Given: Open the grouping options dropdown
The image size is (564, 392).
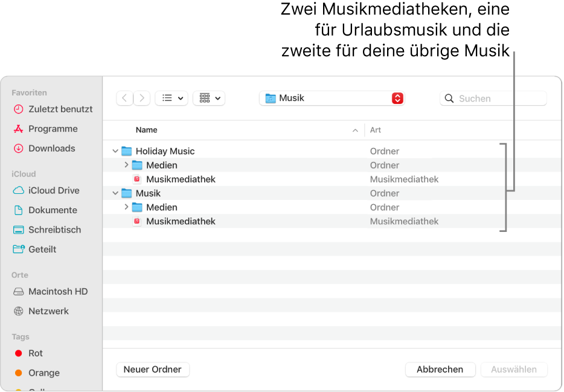Looking at the screenshot, I should point(209,98).
